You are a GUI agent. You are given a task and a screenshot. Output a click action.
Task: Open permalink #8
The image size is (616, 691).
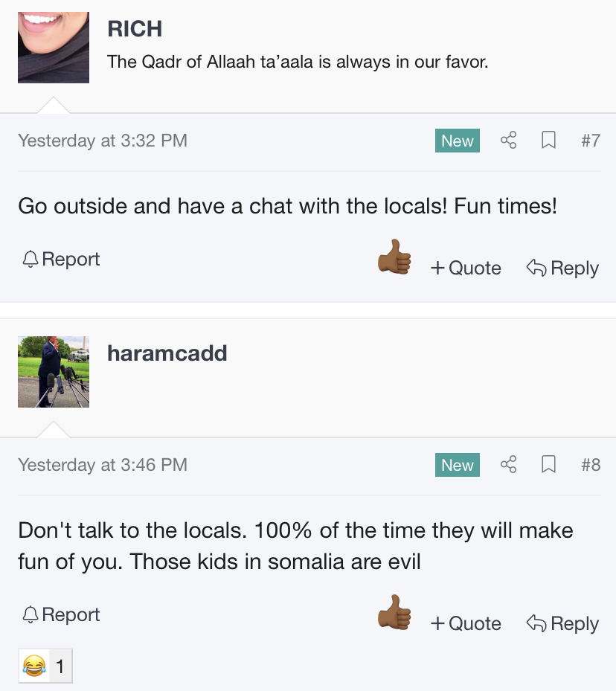pyautogui.click(x=591, y=465)
